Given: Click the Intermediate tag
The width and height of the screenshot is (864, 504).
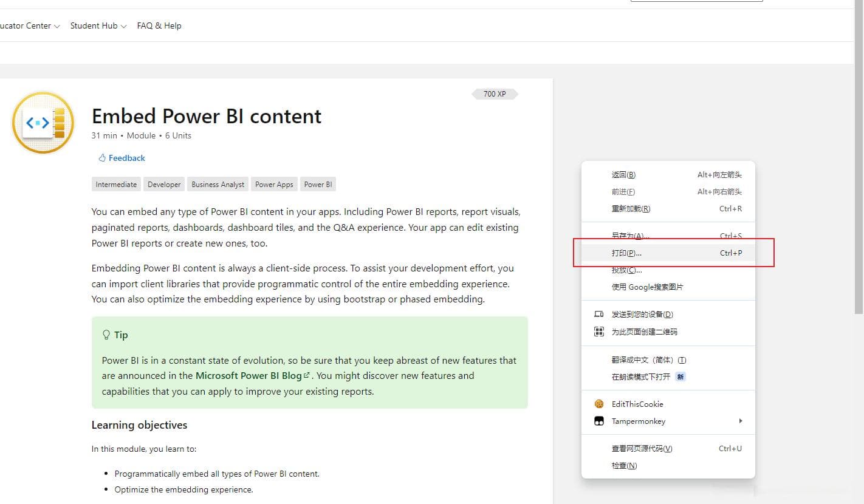Looking at the screenshot, I should pyautogui.click(x=116, y=185).
